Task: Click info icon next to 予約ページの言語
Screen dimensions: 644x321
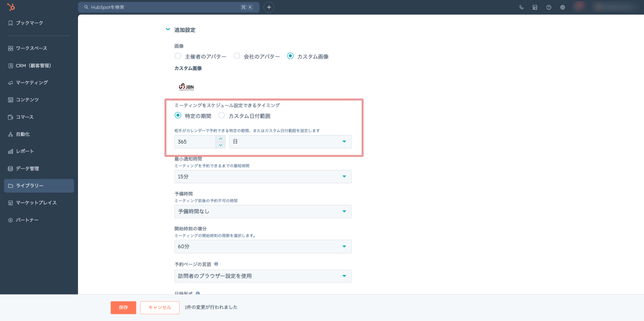Action: [x=216, y=264]
